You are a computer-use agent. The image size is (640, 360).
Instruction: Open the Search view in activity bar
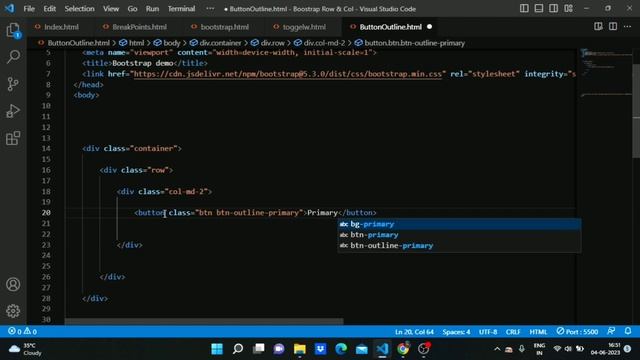pos(13,56)
